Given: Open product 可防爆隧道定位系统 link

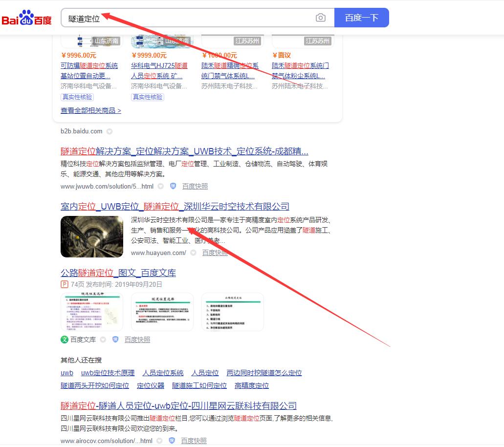Looking at the screenshot, I should pos(89,71).
